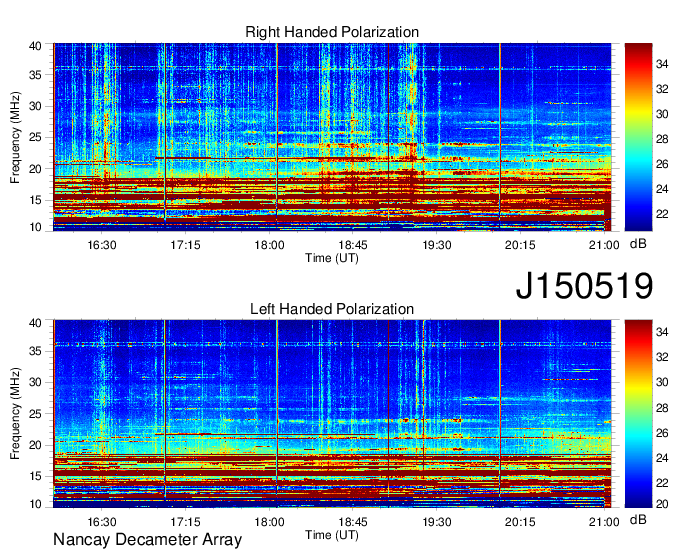This screenshot has height=552, width=680.
Task: Click the left-handed polarization spectrogram
Action: click(332, 414)
